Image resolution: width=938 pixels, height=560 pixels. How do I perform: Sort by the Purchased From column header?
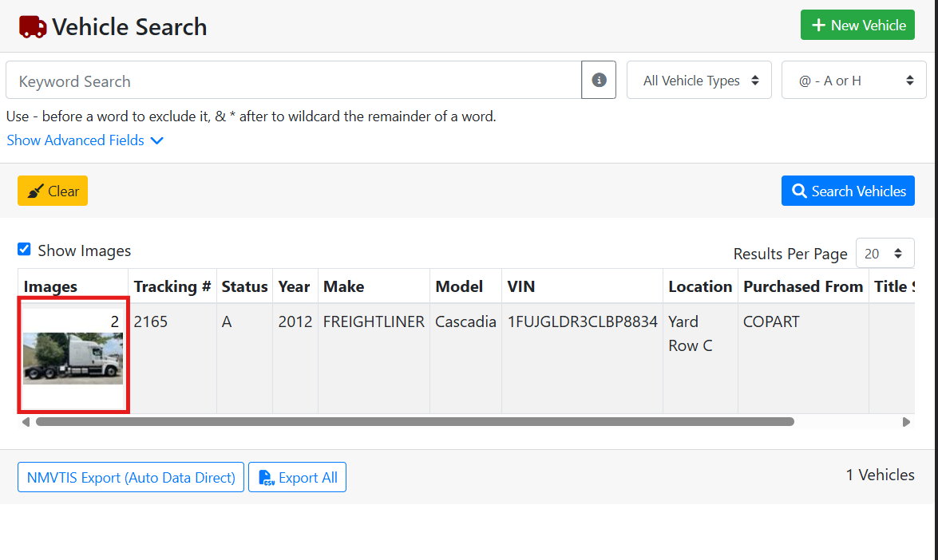(803, 286)
